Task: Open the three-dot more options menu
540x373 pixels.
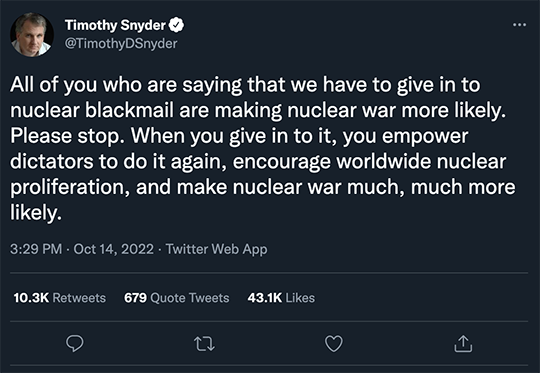Action: tap(519, 25)
